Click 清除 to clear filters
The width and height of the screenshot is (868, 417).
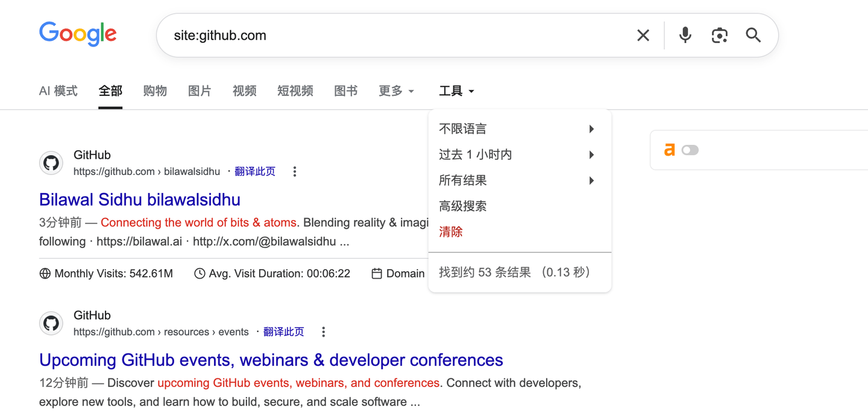[x=451, y=232]
